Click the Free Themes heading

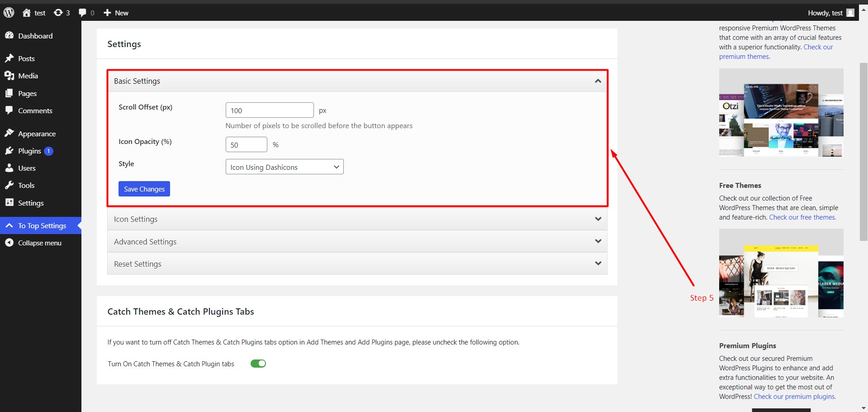[740, 185]
